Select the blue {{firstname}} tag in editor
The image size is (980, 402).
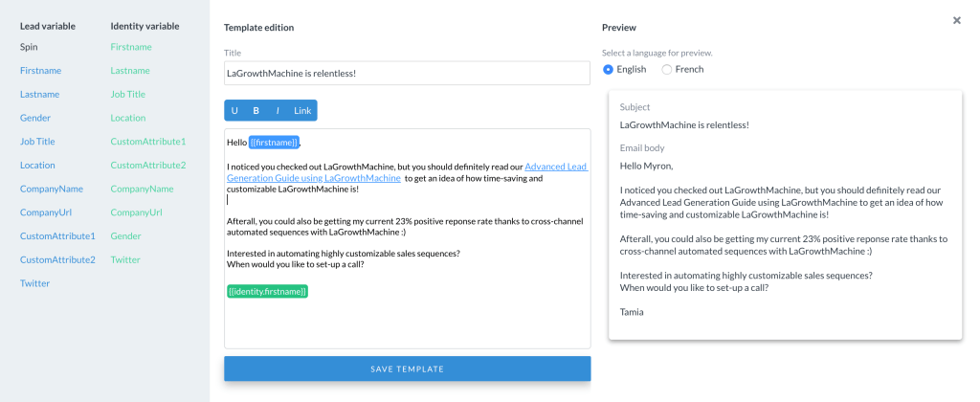(274, 143)
